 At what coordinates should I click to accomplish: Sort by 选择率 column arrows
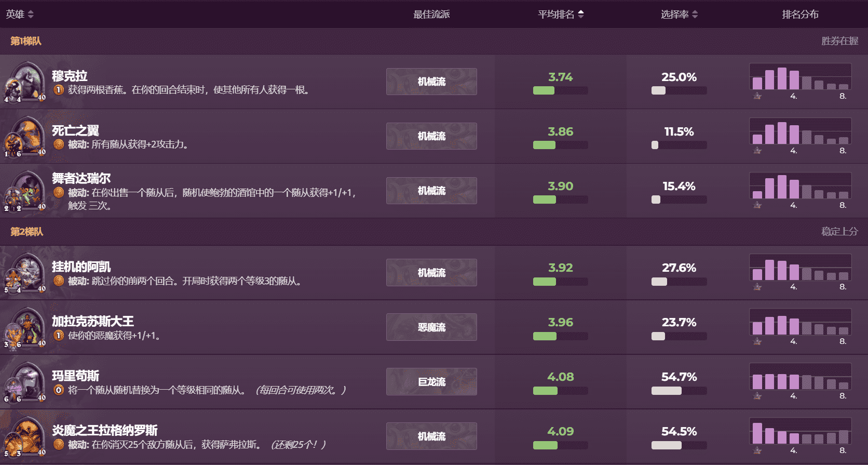pyautogui.click(x=695, y=15)
